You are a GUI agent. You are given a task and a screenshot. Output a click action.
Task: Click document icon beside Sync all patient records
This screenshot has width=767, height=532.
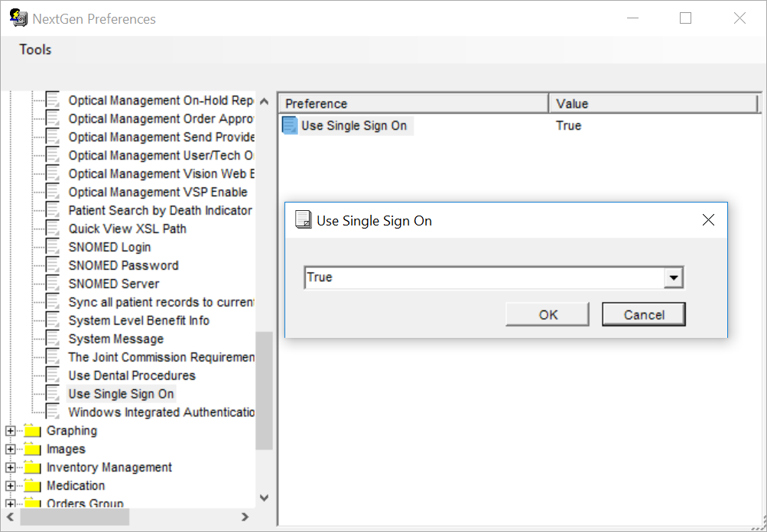(52, 302)
